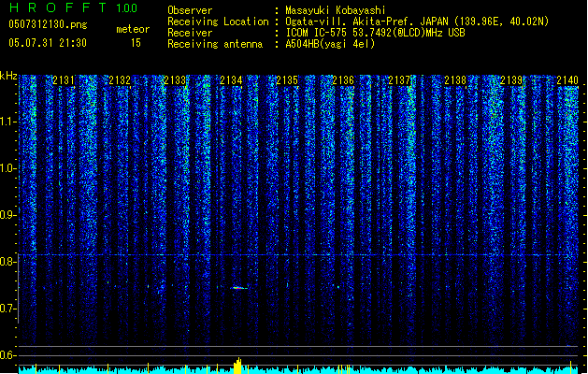The image size is (588, 374).
Task: Click the meteor label
Action: click(133, 29)
